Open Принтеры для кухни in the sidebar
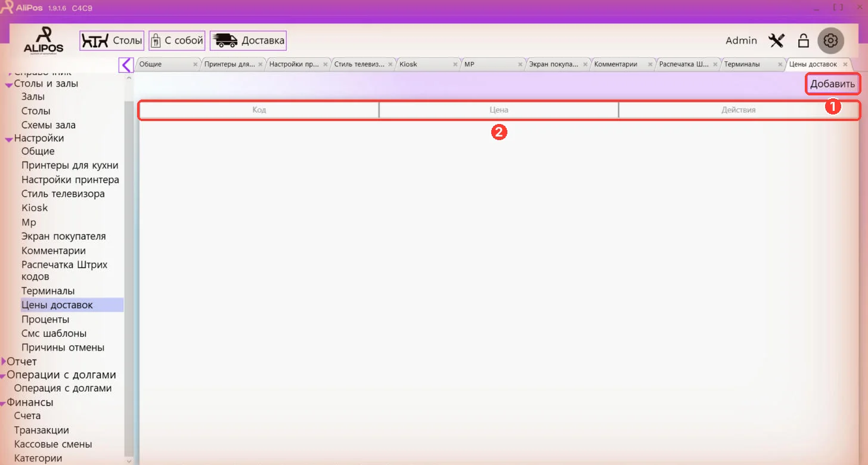868x465 pixels. click(x=70, y=165)
